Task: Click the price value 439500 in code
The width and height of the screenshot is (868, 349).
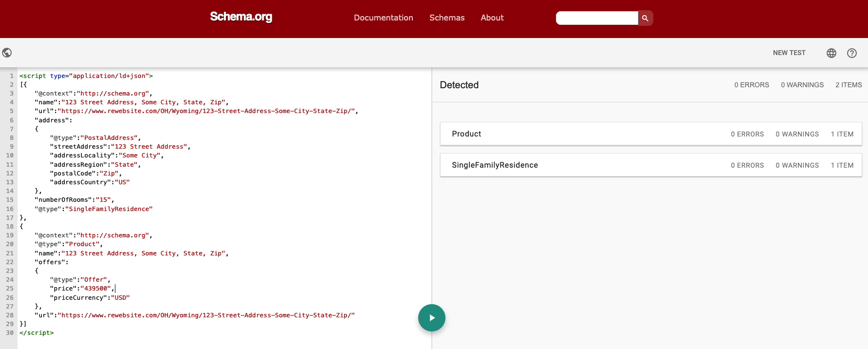Action: [x=95, y=289]
